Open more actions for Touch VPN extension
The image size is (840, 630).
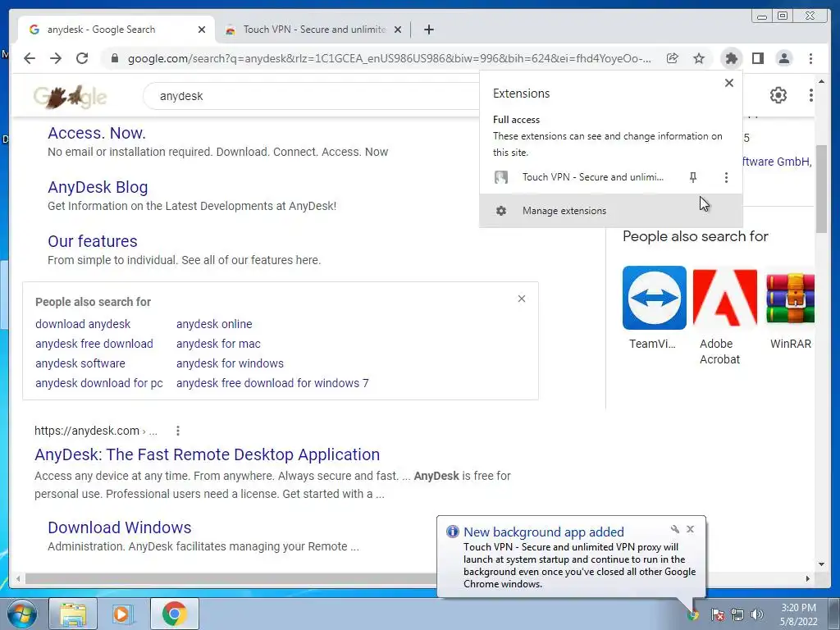(x=726, y=177)
